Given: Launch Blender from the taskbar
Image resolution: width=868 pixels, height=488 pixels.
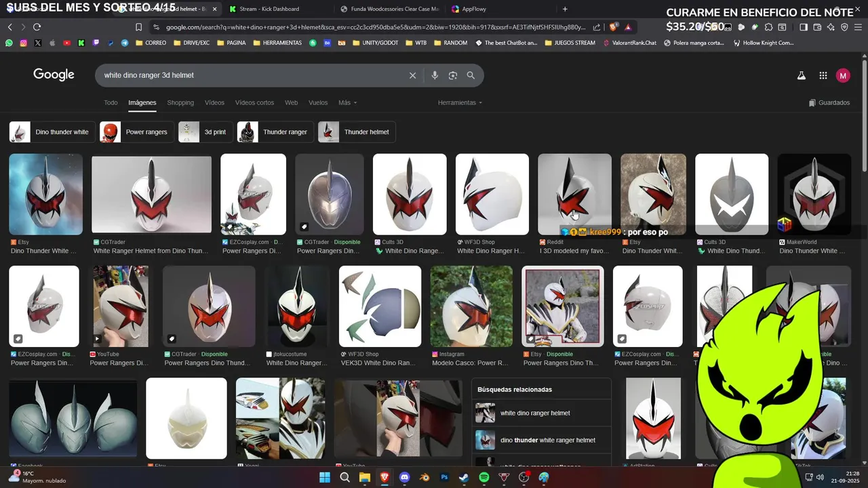Looking at the screenshot, I should 424,477.
